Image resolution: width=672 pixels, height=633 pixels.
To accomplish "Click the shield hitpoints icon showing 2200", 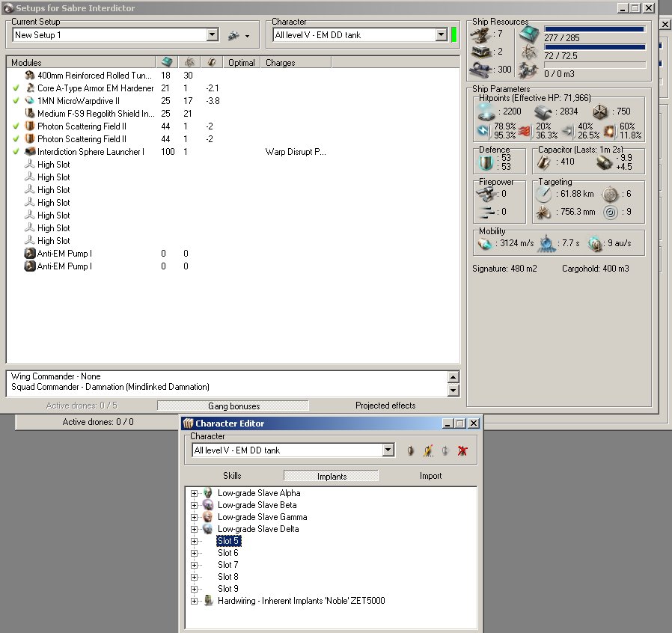I will pyautogui.click(x=486, y=112).
